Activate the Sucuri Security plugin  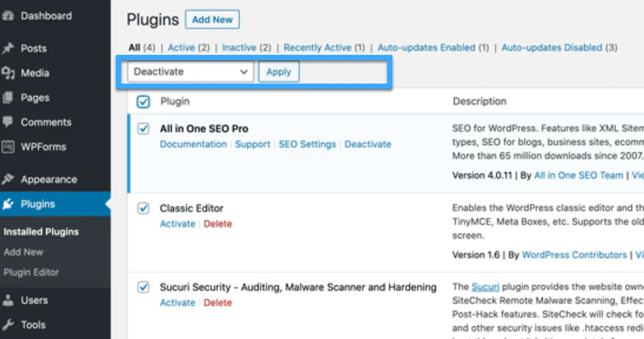[x=177, y=302]
